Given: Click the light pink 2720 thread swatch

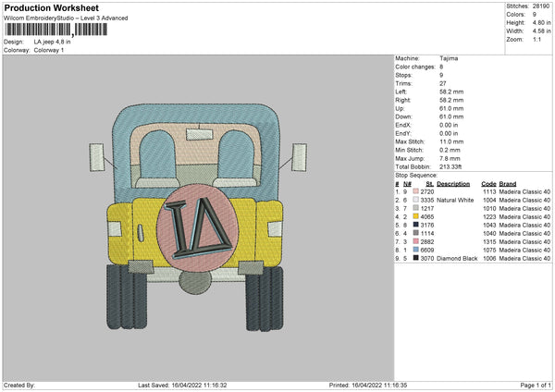Looking at the screenshot, I should tap(416, 191).
